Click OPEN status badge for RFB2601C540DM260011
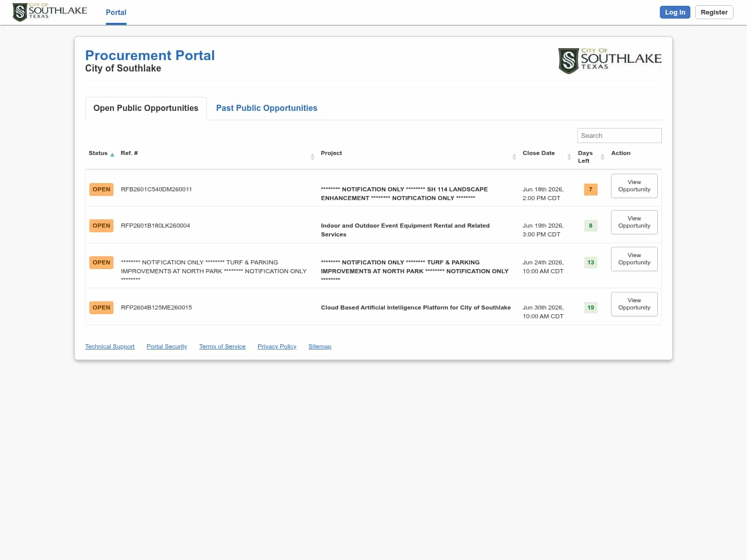 click(x=101, y=189)
